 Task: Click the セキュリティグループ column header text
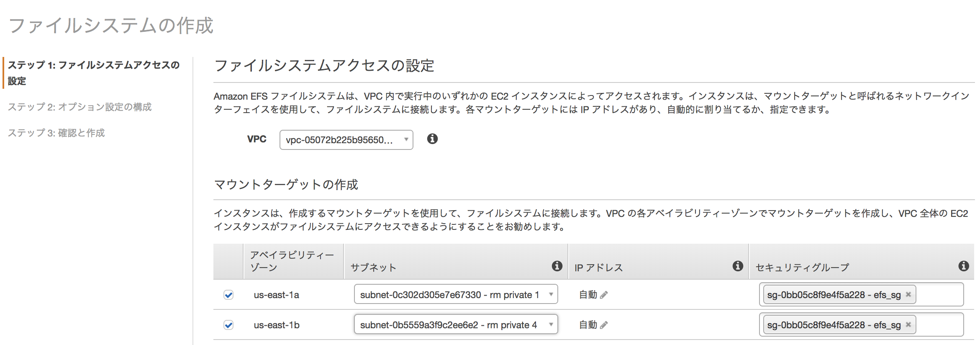(x=803, y=268)
